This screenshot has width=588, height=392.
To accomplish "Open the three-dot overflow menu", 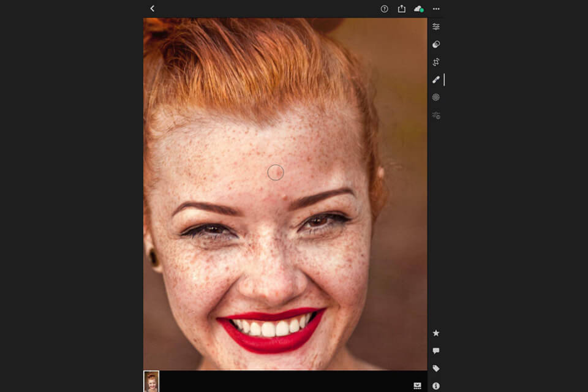I will coord(436,9).
